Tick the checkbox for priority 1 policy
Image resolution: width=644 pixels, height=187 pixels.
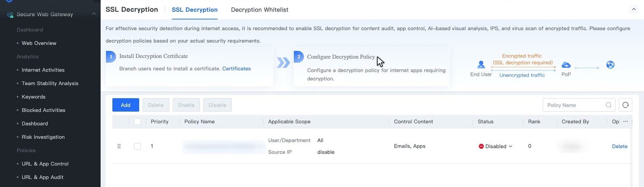pyautogui.click(x=138, y=146)
